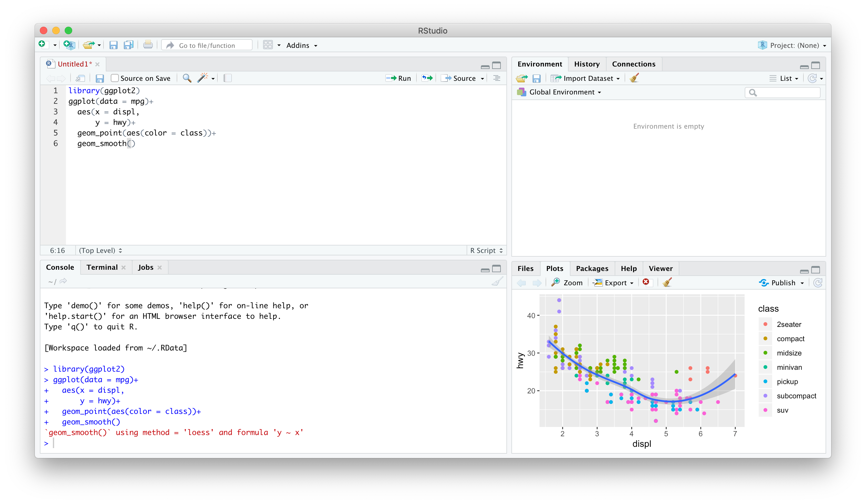The image size is (866, 504).
Task: Switch to the History tab
Action: click(587, 64)
